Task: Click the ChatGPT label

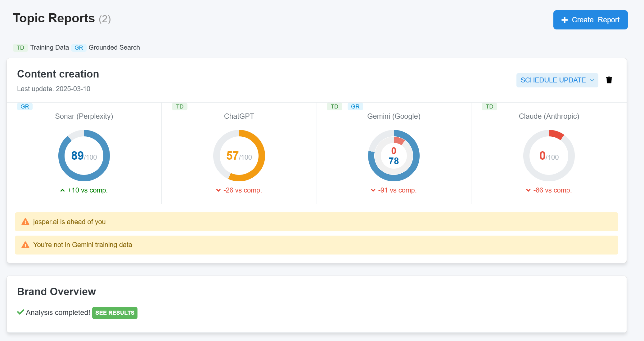Action: coord(239,116)
